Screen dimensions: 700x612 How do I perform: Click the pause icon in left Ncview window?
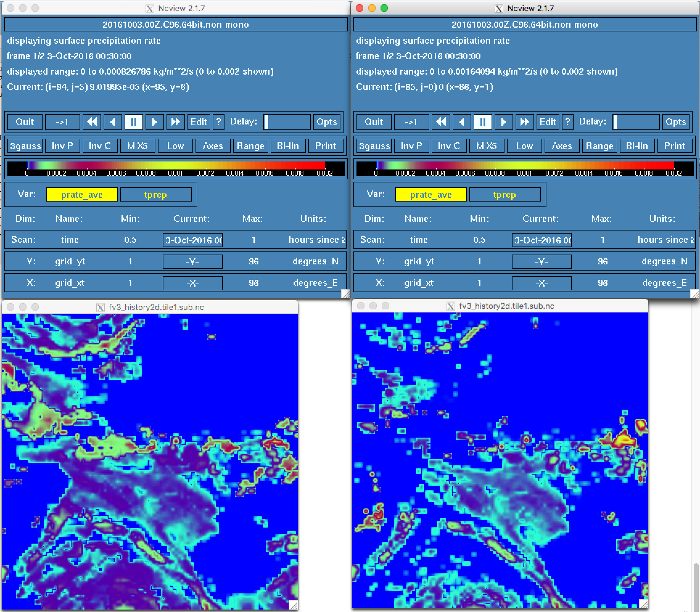pos(134,122)
